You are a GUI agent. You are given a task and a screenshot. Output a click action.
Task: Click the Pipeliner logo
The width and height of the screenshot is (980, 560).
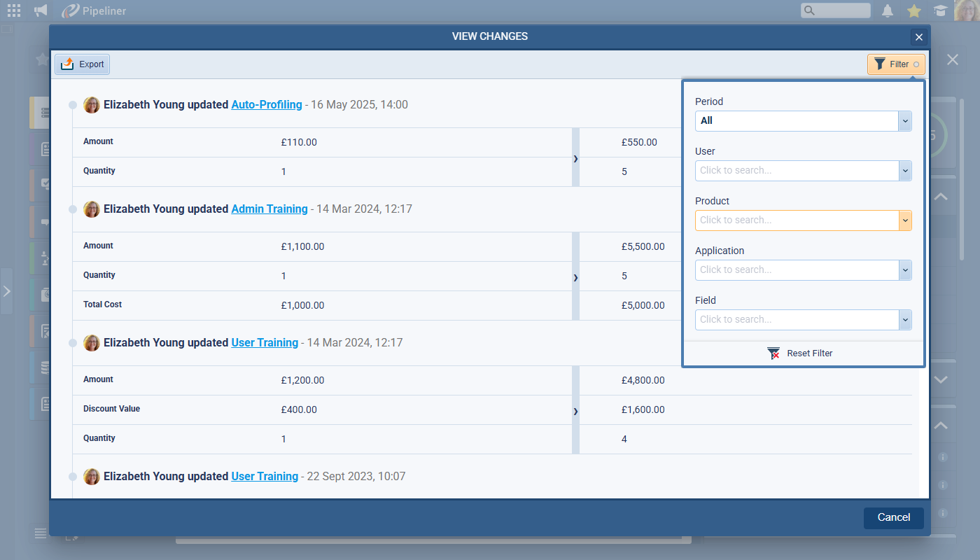point(94,10)
